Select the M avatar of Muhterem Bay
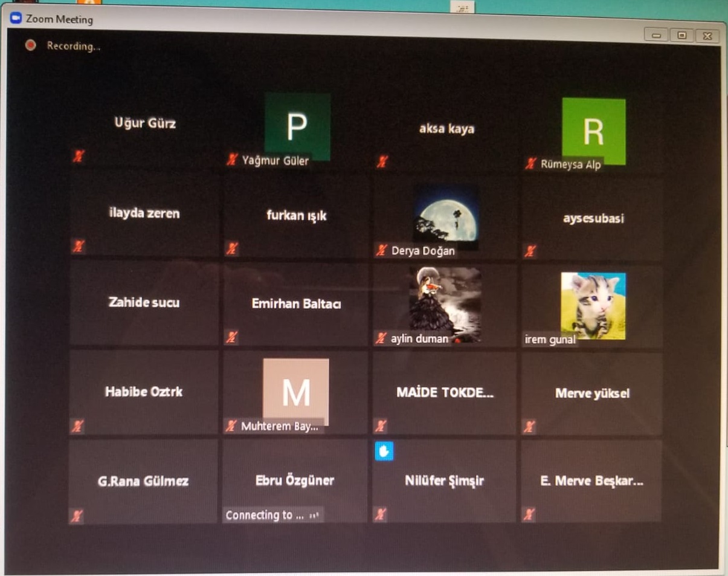Viewport: 728px width, 576px height. [x=296, y=391]
